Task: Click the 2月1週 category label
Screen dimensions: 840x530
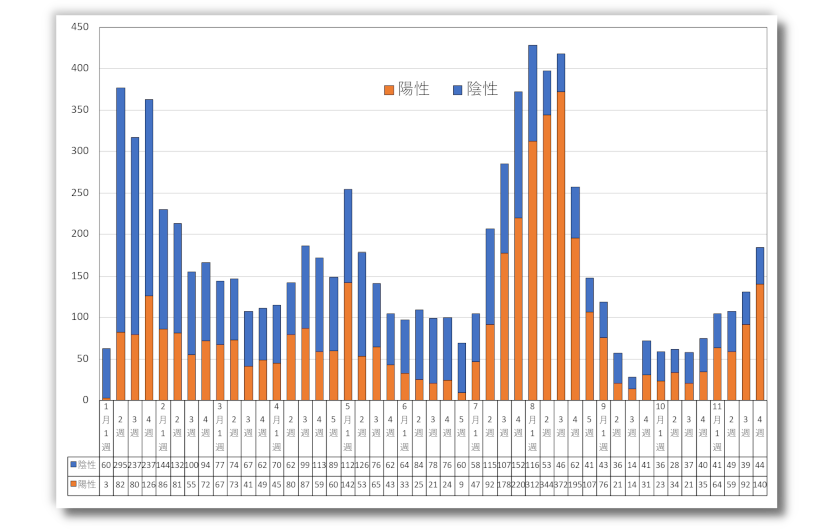Action: pos(163,427)
